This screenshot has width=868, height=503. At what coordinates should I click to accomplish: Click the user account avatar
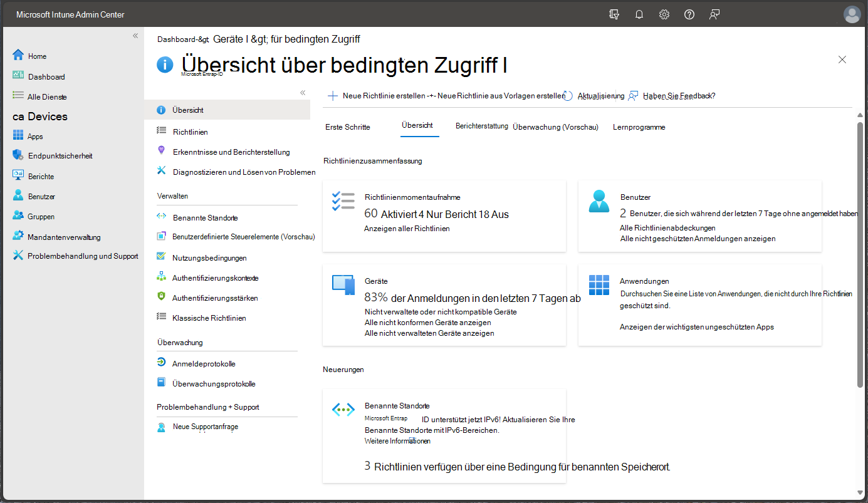[852, 14]
